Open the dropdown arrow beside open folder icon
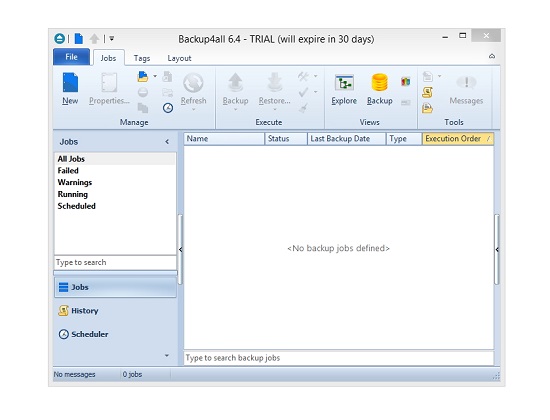This screenshot has height=420, width=550. (155, 76)
